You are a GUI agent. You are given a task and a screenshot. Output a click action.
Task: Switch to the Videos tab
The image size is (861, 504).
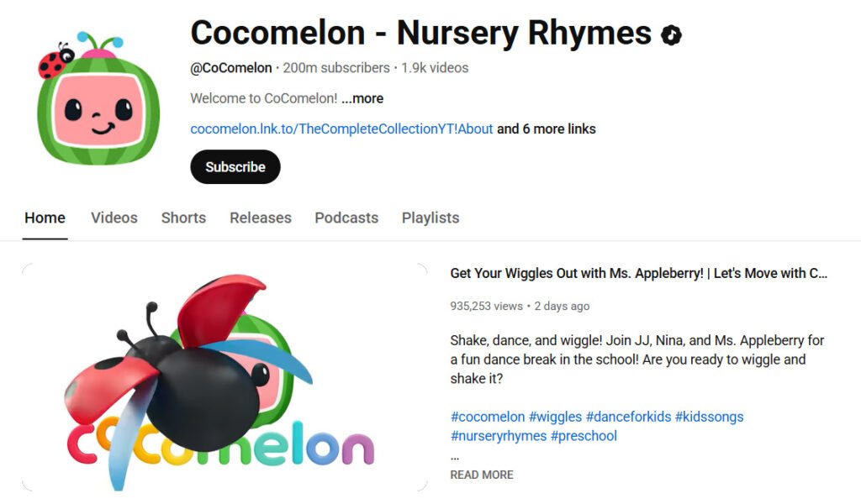tap(114, 218)
